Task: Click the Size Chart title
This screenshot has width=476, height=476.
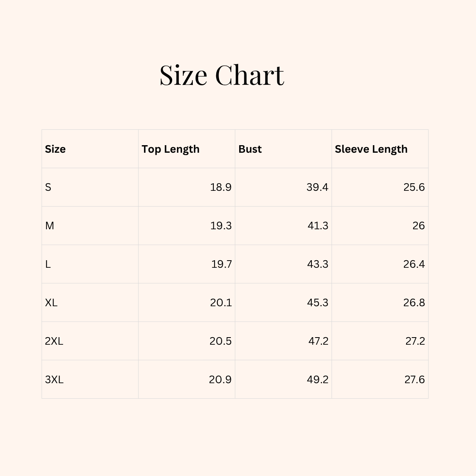Action: [222, 75]
